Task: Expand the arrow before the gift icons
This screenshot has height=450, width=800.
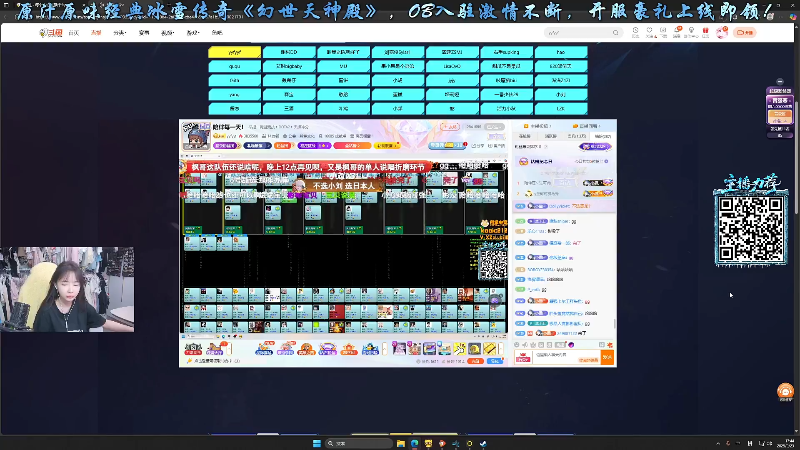Action: (385, 349)
